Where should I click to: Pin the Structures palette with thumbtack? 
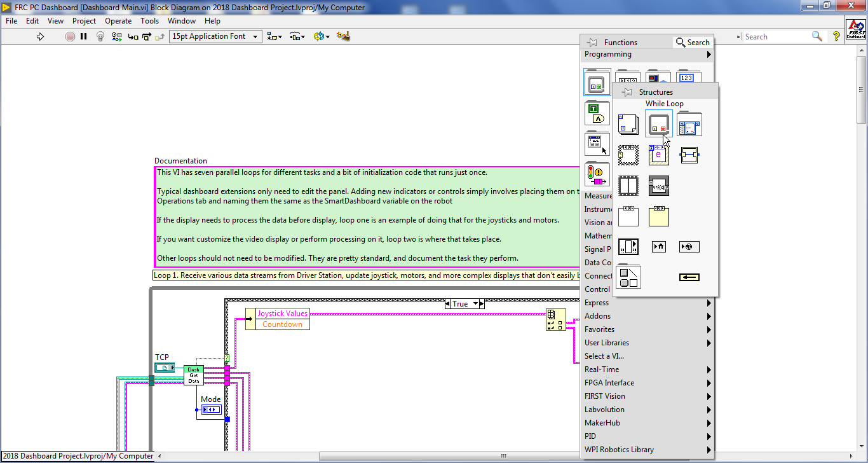pyautogui.click(x=627, y=92)
